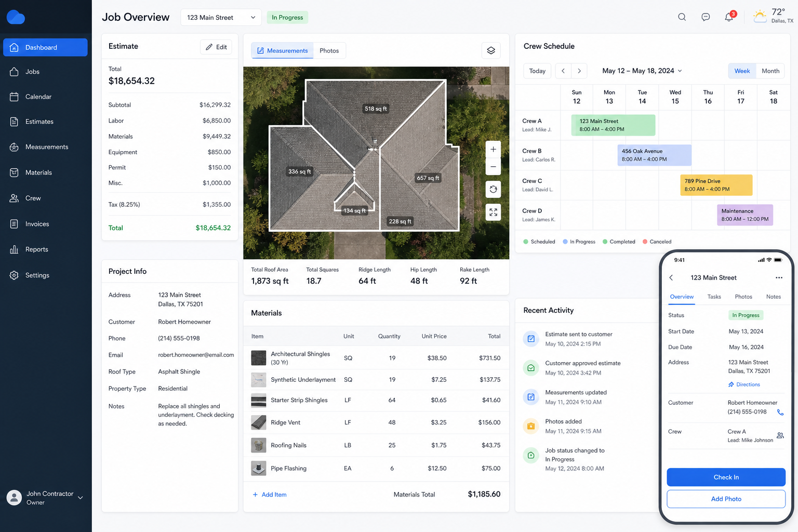
Task: Zoom in on the roof map
Action: tap(493, 150)
